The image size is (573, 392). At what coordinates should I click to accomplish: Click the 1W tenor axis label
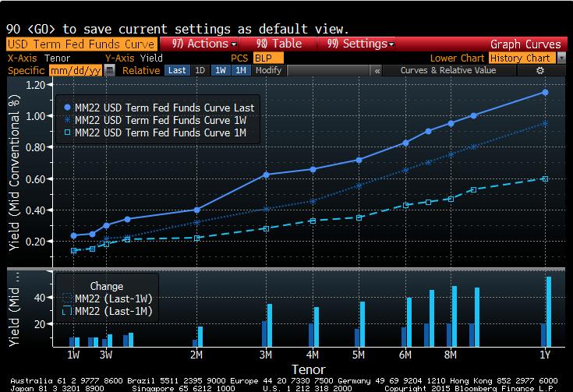click(73, 355)
